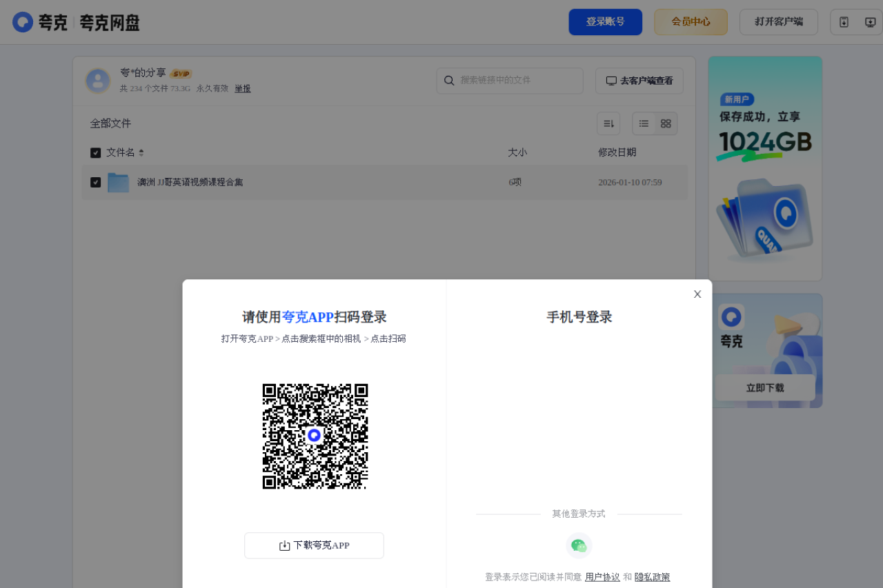Click the 登录账号 button
Viewport: 883px width, 588px height.
pyautogui.click(x=605, y=21)
